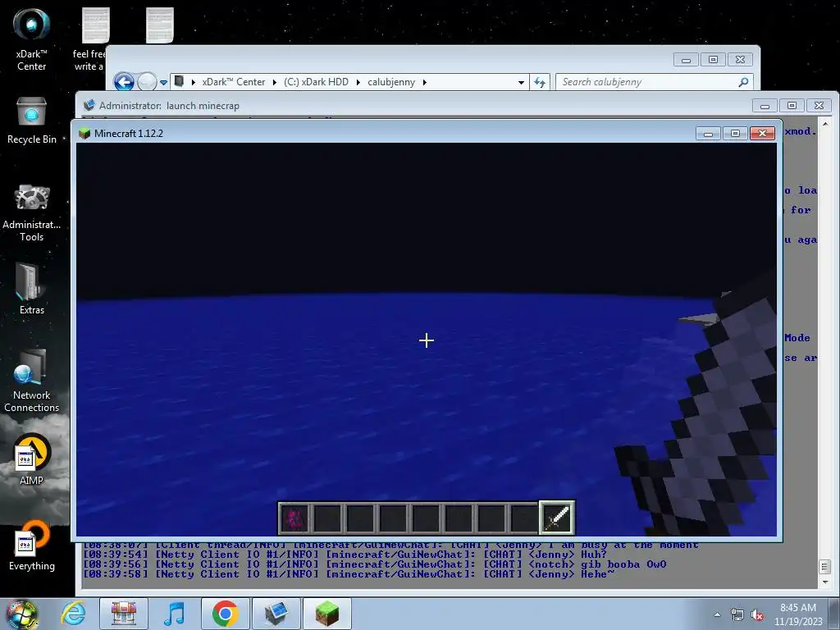
Task: Click the console scrollbar thumb
Action: 825,566
